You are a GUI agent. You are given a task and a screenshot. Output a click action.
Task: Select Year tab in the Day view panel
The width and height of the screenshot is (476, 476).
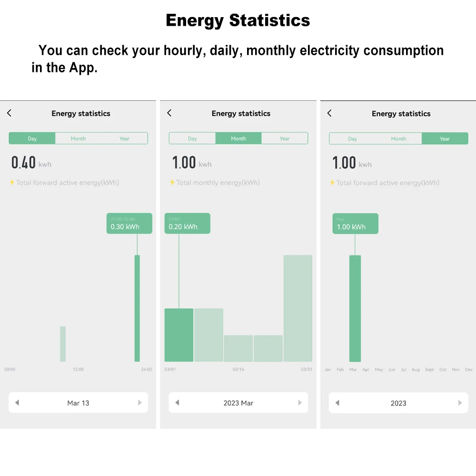tap(124, 139)
